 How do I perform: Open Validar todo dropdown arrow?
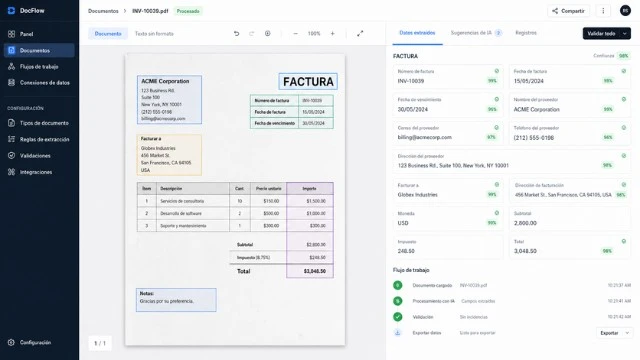click(625, 33)
